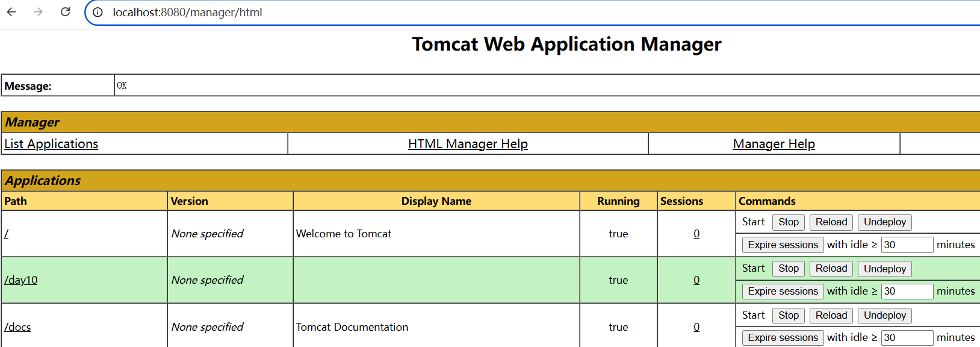Go back using the browser back arrow
Image resolution: width=980 pixels, height=347 pixels.
[11, 12]
